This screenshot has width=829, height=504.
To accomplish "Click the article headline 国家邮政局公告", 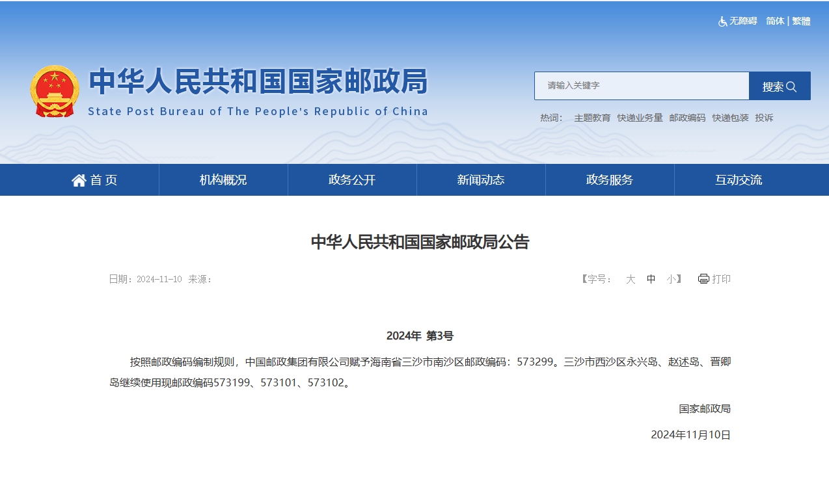I will [x=420, y=243].
